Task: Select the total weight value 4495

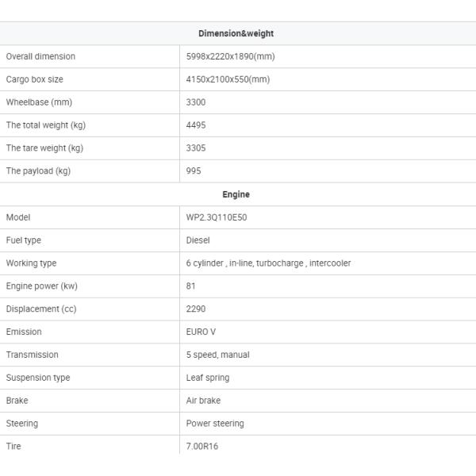Action: (x=196, y=125)
